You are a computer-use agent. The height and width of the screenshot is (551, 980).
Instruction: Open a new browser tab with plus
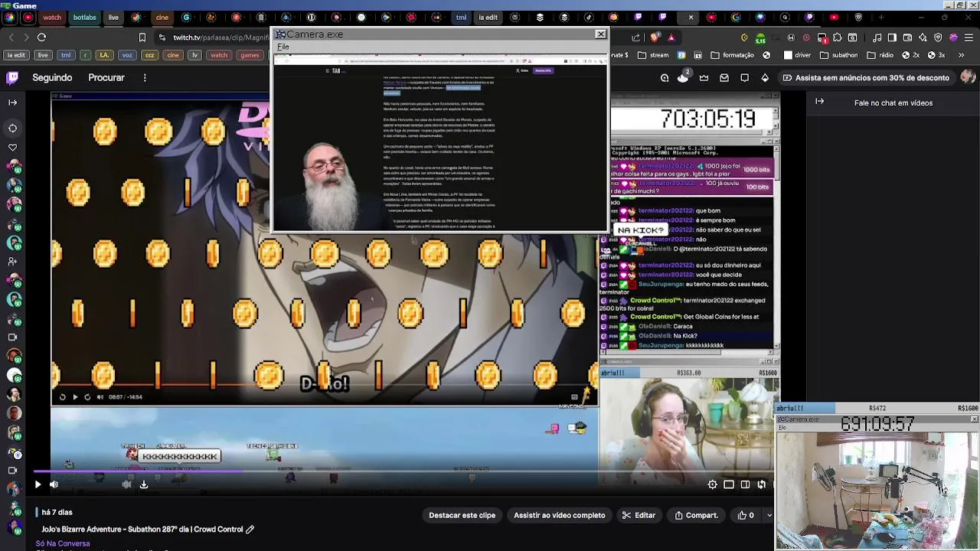click(x=880, y=18)
